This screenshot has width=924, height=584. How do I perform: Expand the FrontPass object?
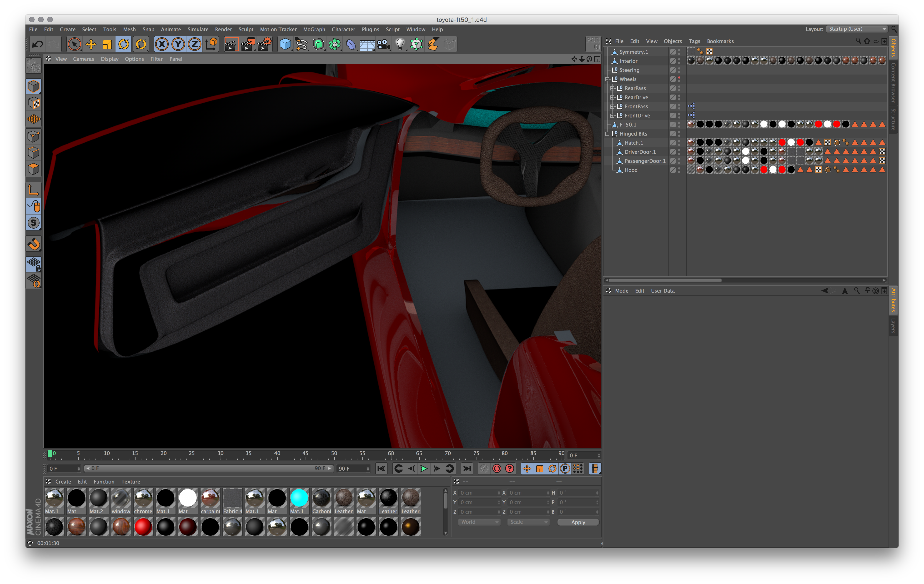[x=613, y=107]
